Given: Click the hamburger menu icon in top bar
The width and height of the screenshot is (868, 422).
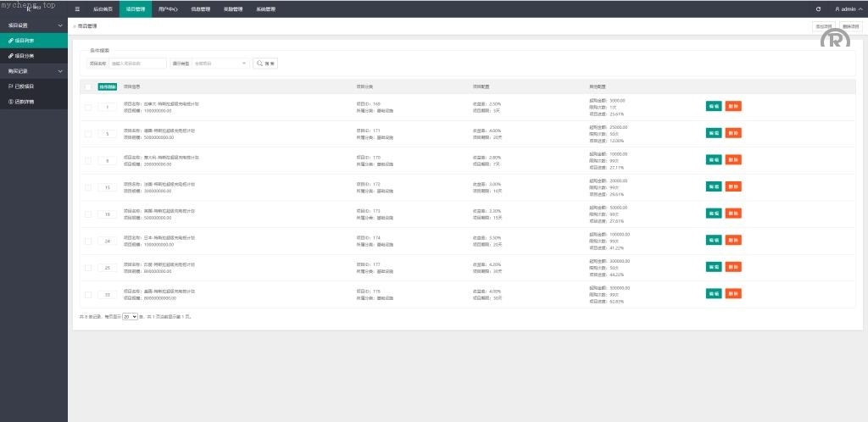Looking at the screenshot, I should pyautogui.click(x=77, y=8).
